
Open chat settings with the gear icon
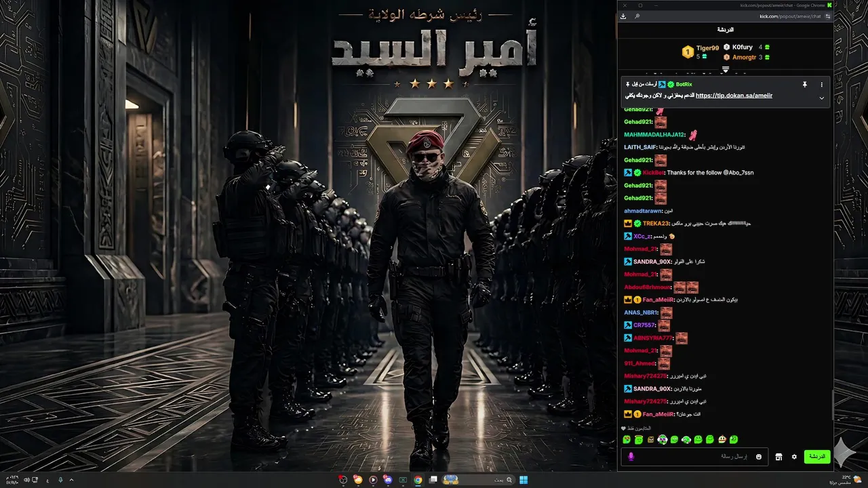pyautogui.click(x=794, y=457)
